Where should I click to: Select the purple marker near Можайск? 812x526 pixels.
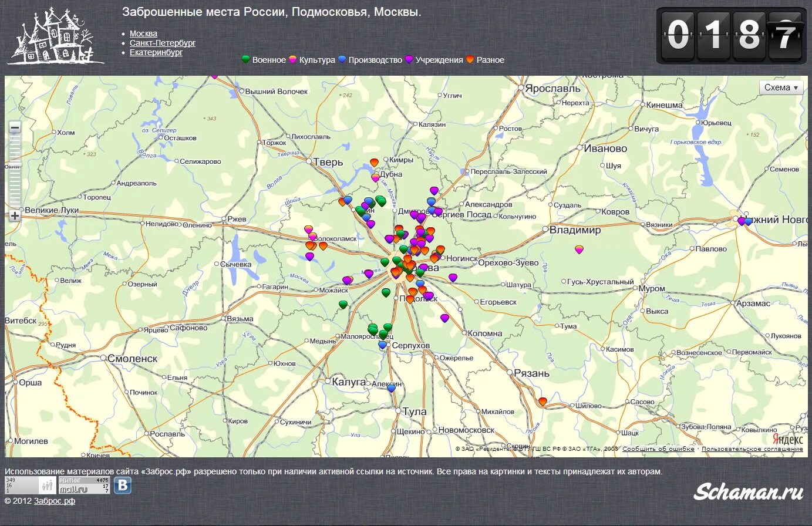click(x=346, y=280)
